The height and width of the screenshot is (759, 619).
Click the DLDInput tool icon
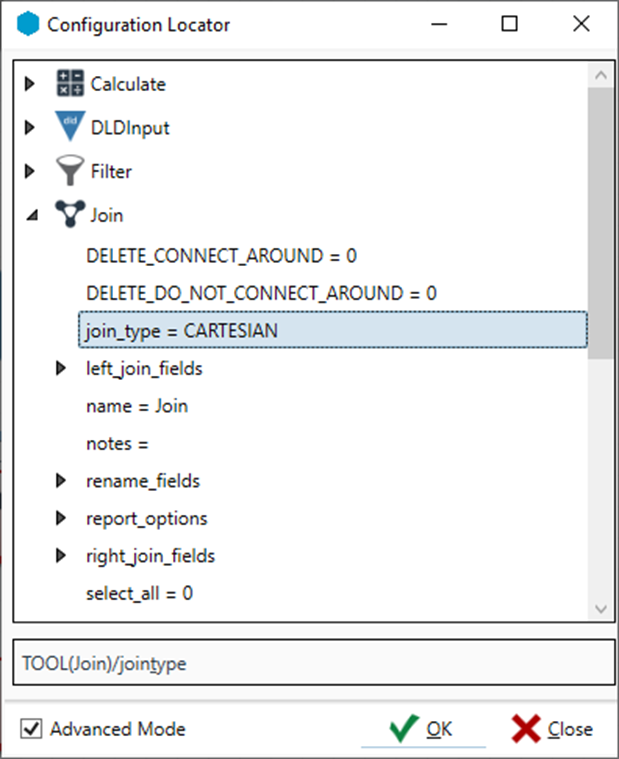click(x=69, y=127)
